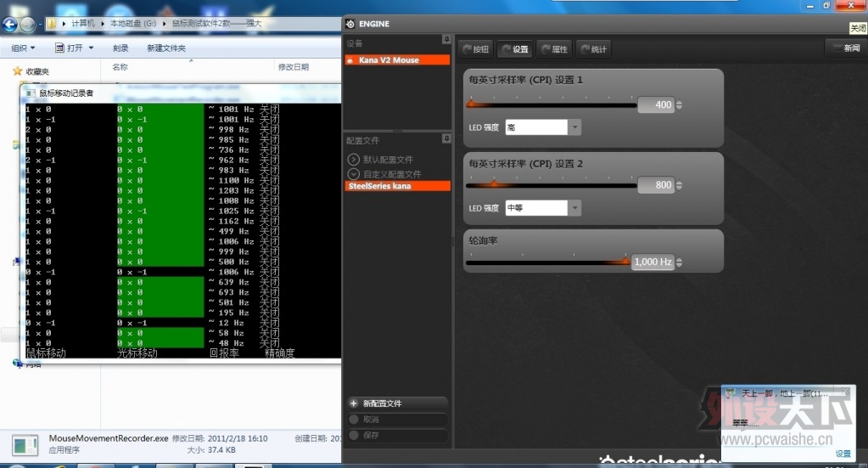Open the 统计 tab
Image resolution: width=868 pixels, height=468 pixels.
click(593, 49)
